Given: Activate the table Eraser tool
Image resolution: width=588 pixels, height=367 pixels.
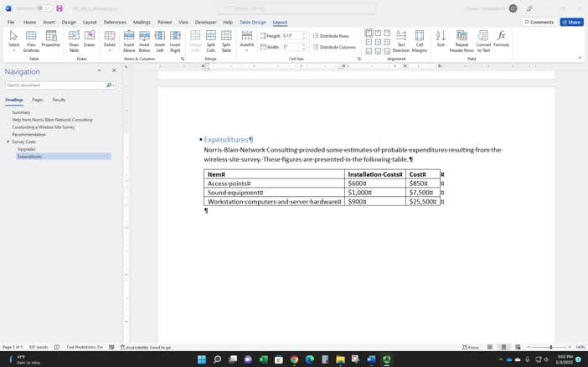Looking at the screenshot, I should point(90,40).
